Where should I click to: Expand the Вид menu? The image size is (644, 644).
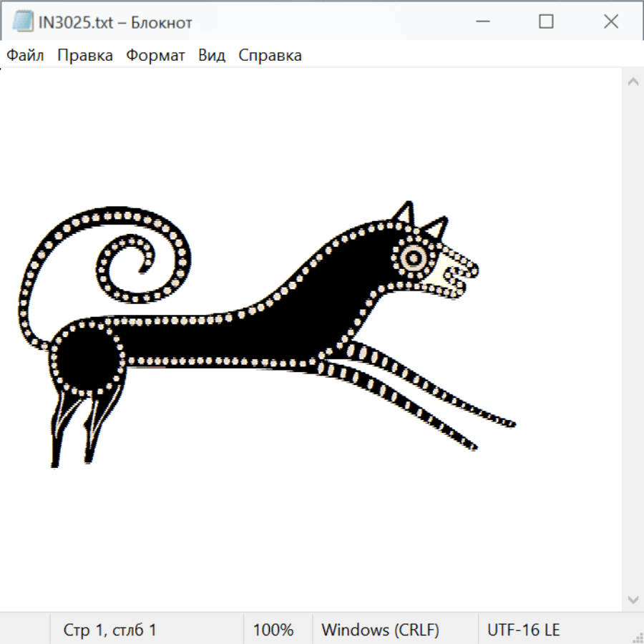pos(211,56)
